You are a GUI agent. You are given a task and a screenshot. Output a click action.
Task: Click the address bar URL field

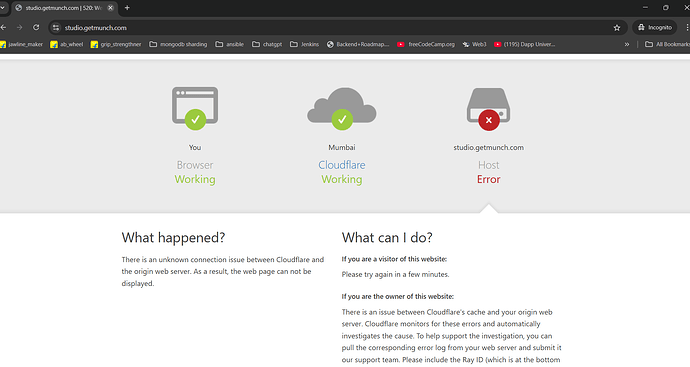pyautogui.click(x=337, y=28)
